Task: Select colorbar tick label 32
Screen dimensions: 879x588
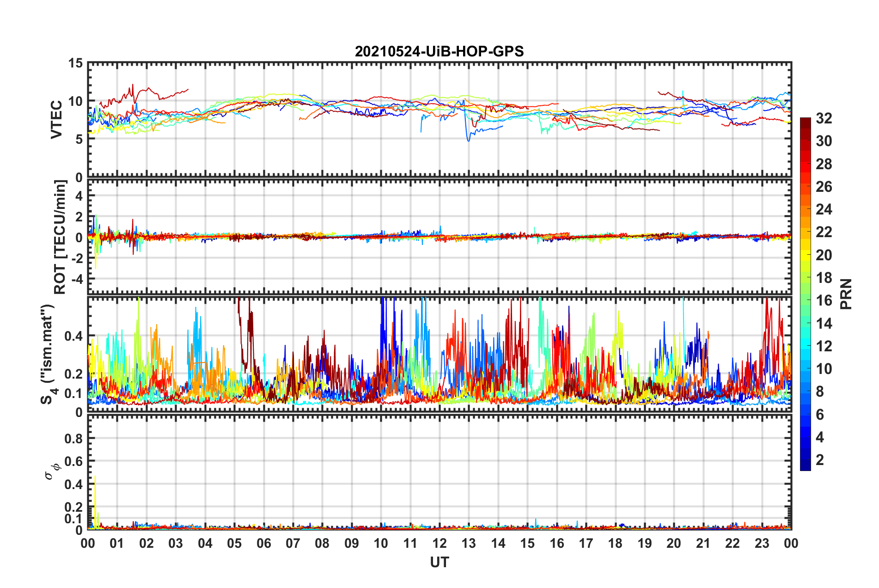Action: 824,118
